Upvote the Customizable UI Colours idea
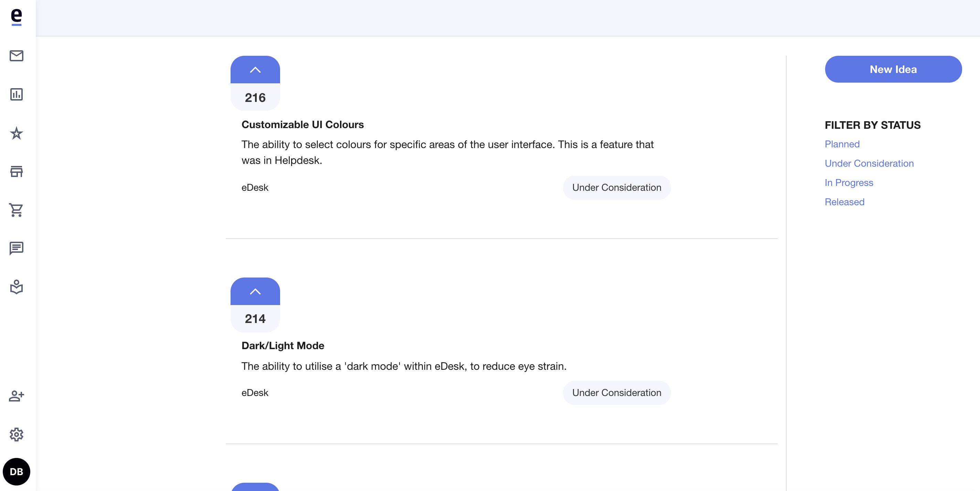Viewport: 980px width, 491px height. [255, 70]
